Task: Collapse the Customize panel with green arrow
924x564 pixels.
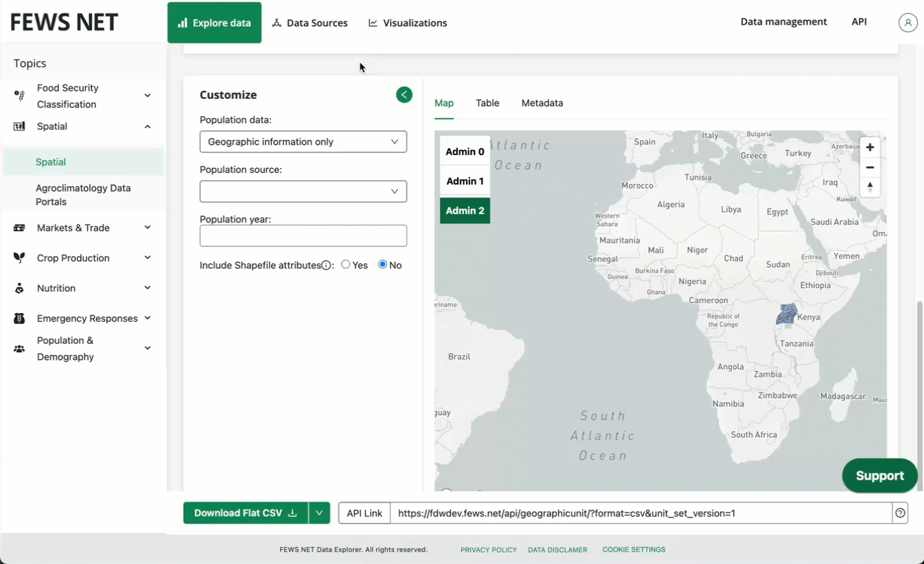Action: (x=404, y=95)
